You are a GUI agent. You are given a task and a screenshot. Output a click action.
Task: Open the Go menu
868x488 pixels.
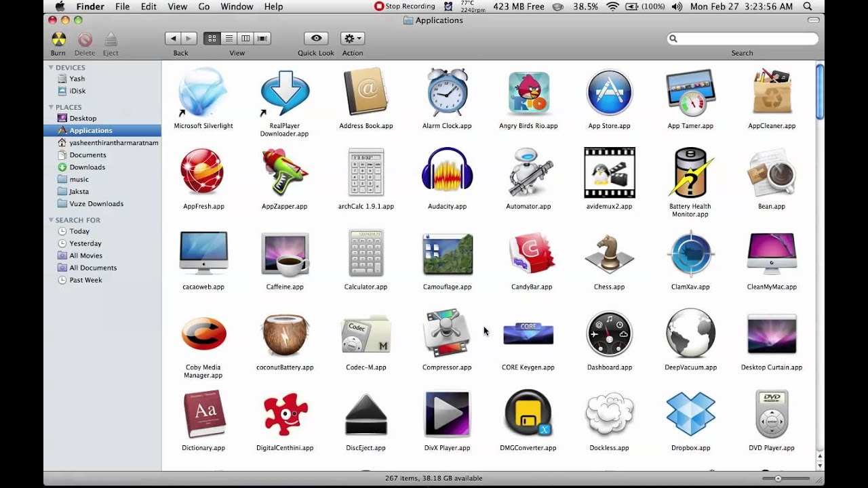[204, 6]
